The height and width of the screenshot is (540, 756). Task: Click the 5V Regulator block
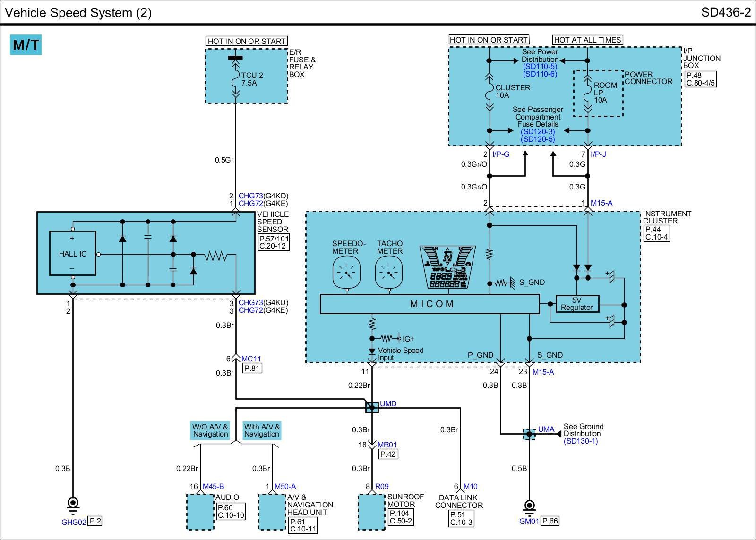pyautogui.click(x=577, y=304)
